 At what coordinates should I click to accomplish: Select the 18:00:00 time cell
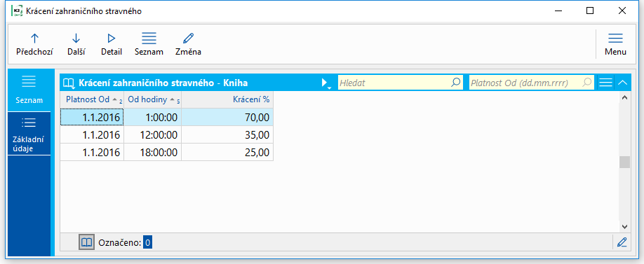coord(152,153)
